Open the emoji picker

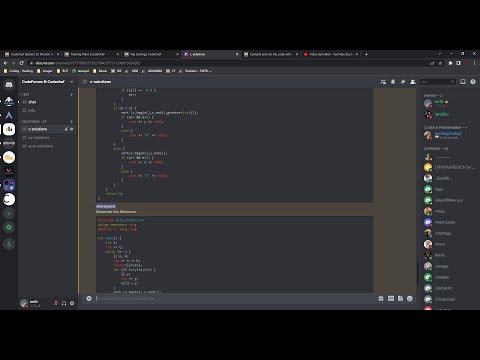click(x=410, y=298)
